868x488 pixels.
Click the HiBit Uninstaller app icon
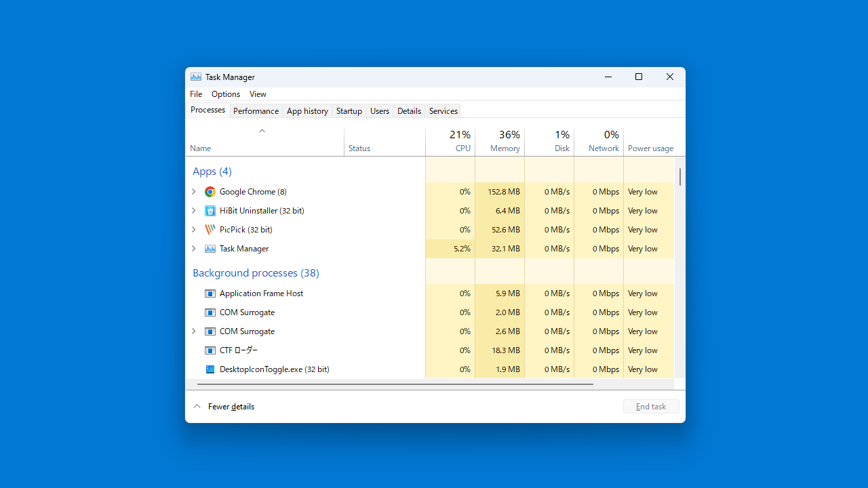pos(210,211)
